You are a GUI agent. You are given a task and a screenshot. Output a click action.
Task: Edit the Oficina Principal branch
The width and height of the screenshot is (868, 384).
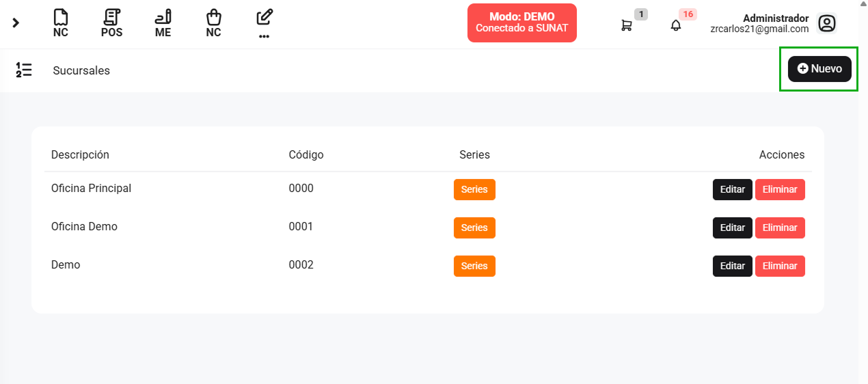click(733, 189)
